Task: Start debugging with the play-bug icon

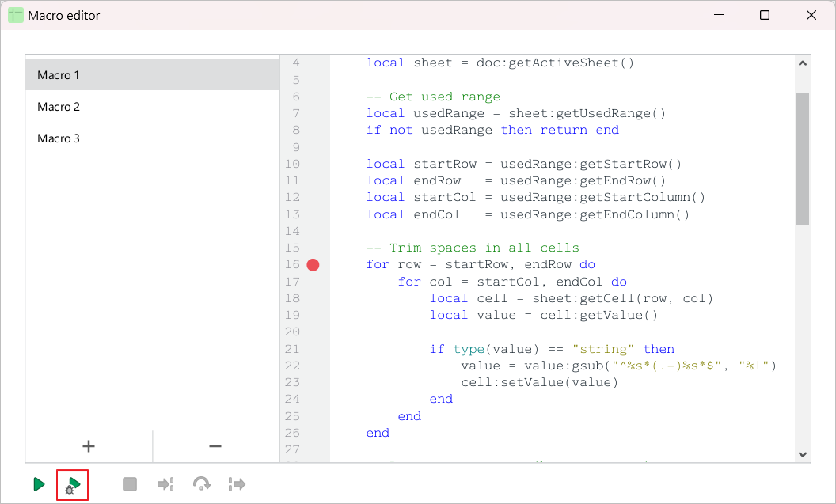Action: (73, 485)
